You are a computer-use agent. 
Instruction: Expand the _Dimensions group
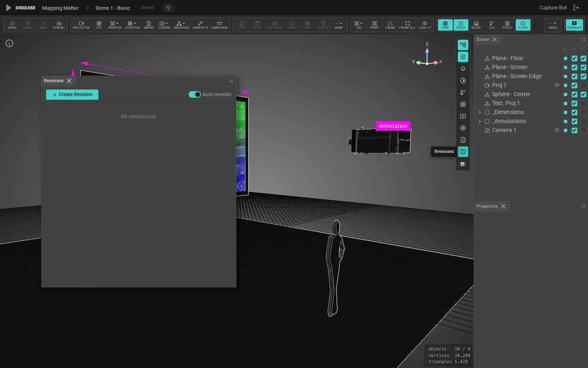[x=480, y=112]
